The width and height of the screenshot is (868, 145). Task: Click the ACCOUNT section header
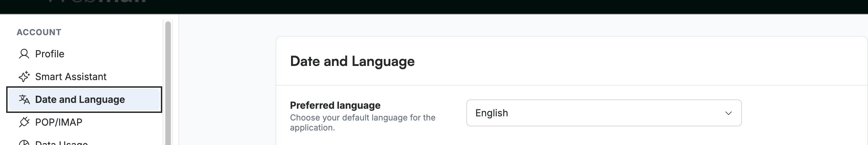(x=39, y=32)
